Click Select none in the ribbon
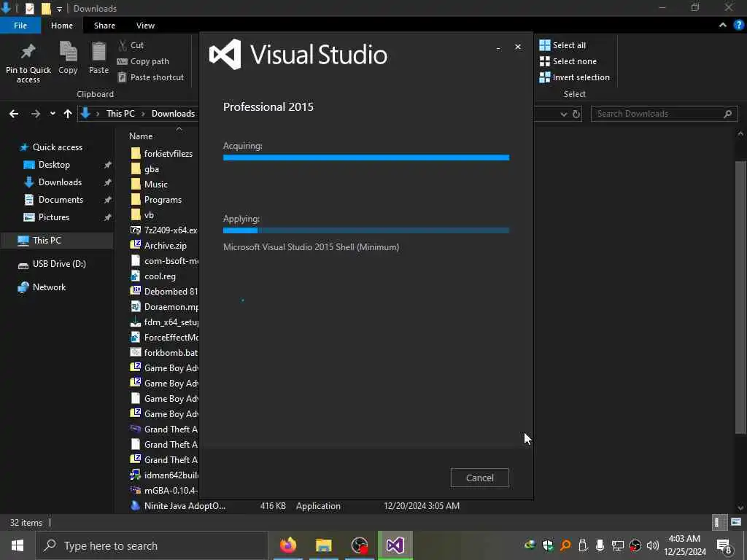This screenshot has width=747, height=560. click(568, 61)
